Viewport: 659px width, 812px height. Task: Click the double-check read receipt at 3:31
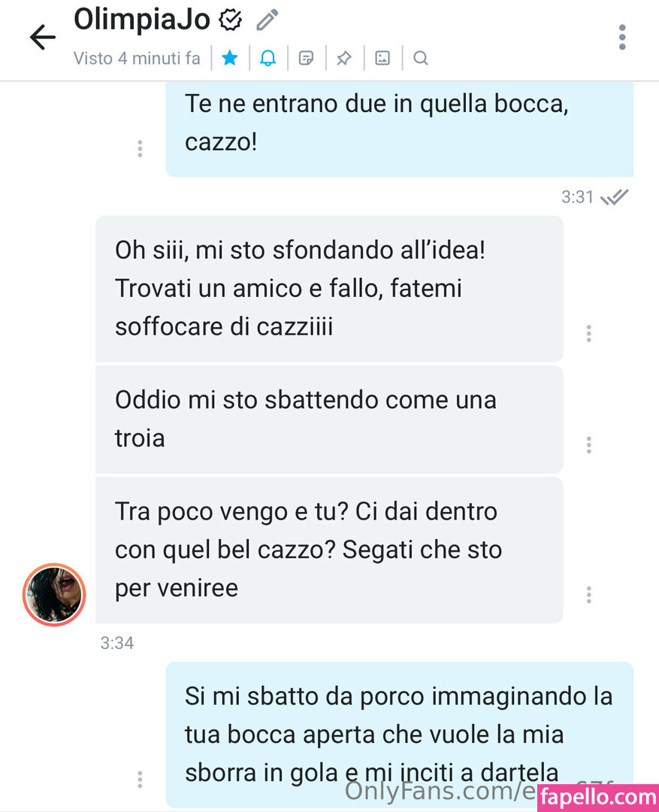[x=615, y=197]
